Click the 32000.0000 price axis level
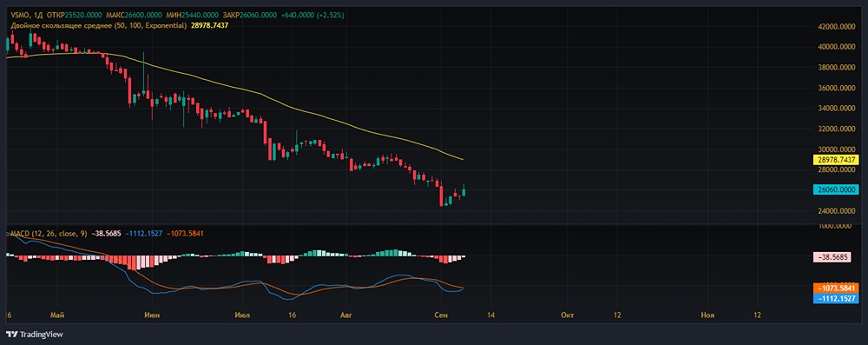 tap(838, 129)
